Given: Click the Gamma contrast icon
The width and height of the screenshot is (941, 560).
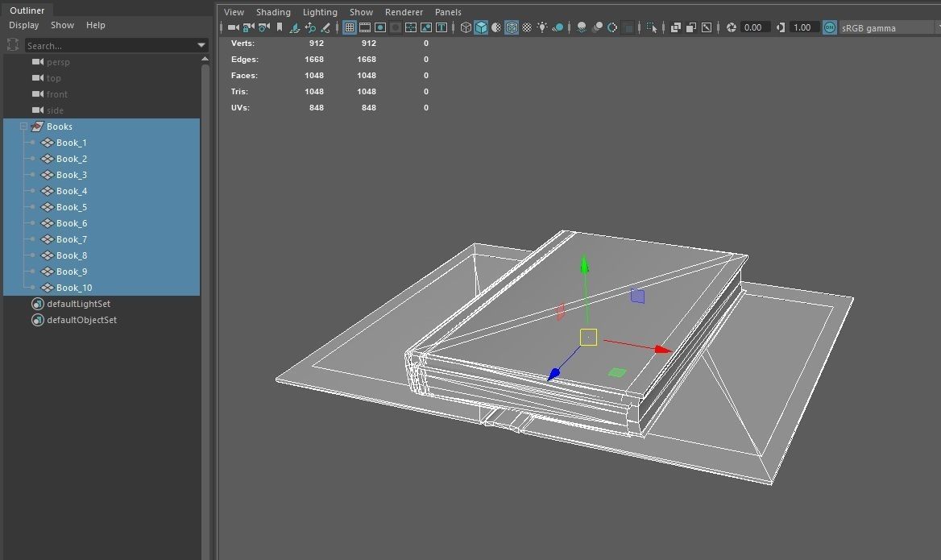Looking at the screenshot, I should coord(781,27).
